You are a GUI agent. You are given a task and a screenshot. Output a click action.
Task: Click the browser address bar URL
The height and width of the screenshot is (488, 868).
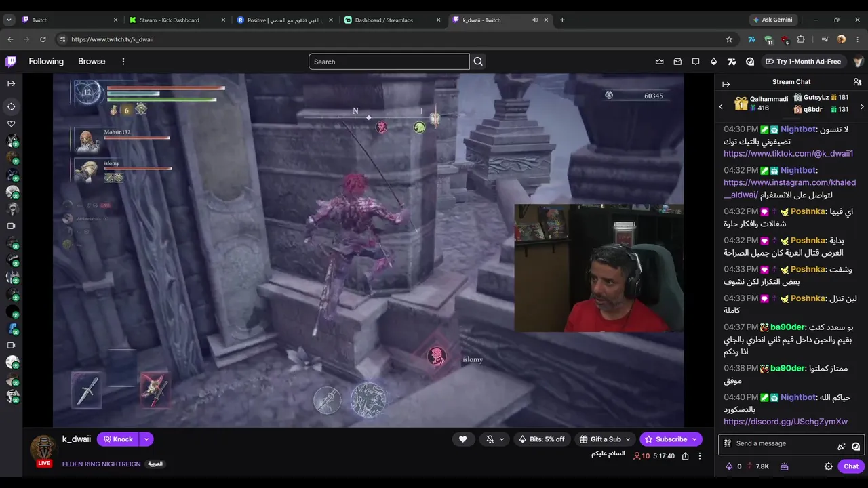coord(113,39)
